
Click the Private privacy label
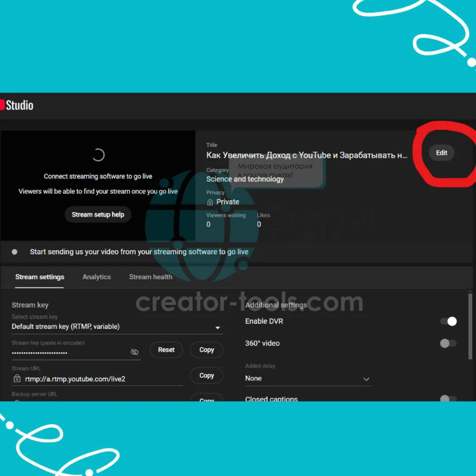coord(228,202)
